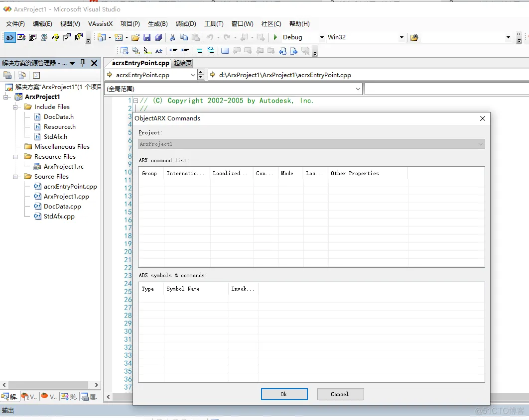The image size is (529, 420).
Task: Click the Save All icon
Action: (x=158, y=37)
